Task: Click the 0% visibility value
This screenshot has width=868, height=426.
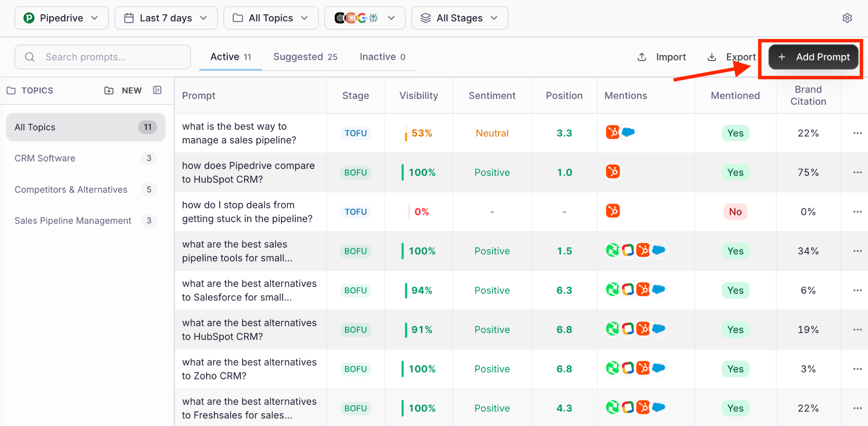Action: 422,212
